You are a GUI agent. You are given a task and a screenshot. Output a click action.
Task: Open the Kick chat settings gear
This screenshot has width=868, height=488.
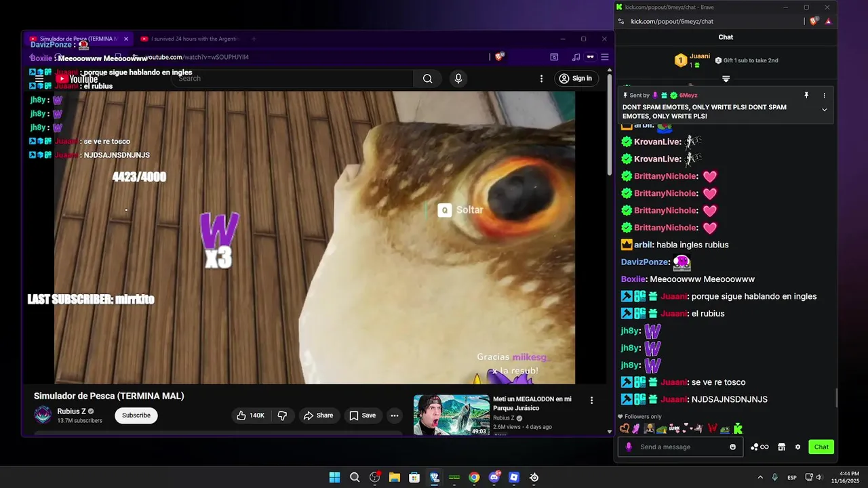(797, 447)
